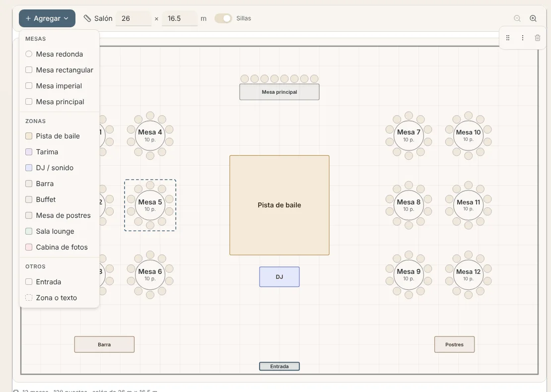Screen dimensions: 551x392
Task: Add an Entrada from Otros section
Action: [60, 282]
